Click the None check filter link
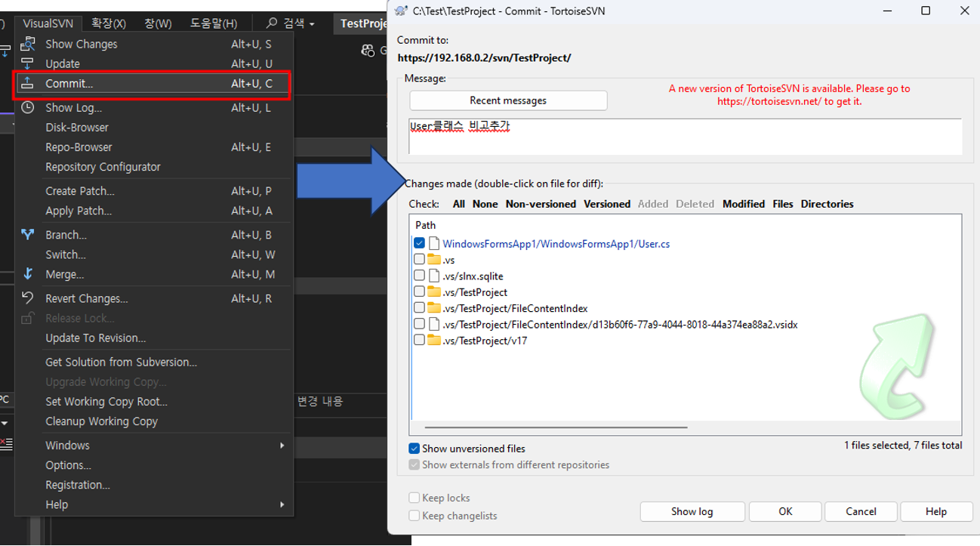980x546 pixels. pos(485,204)
